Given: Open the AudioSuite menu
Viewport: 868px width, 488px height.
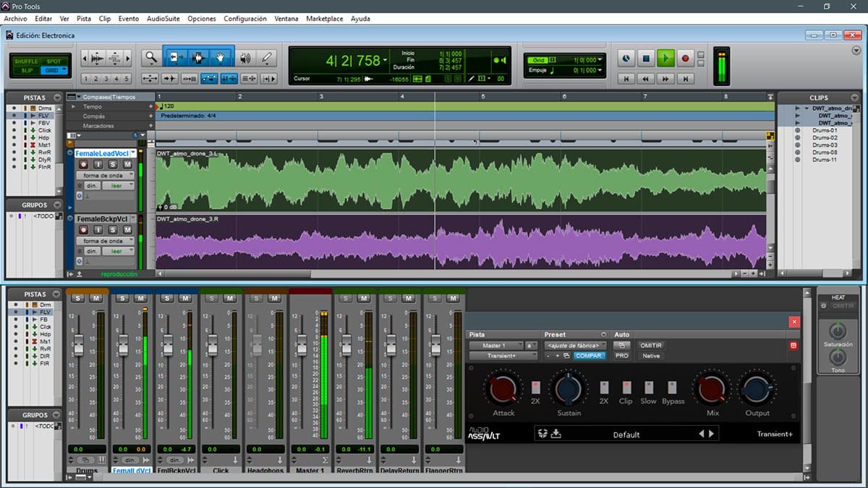Looking at the screenshot, I should [x=163, y=19].
